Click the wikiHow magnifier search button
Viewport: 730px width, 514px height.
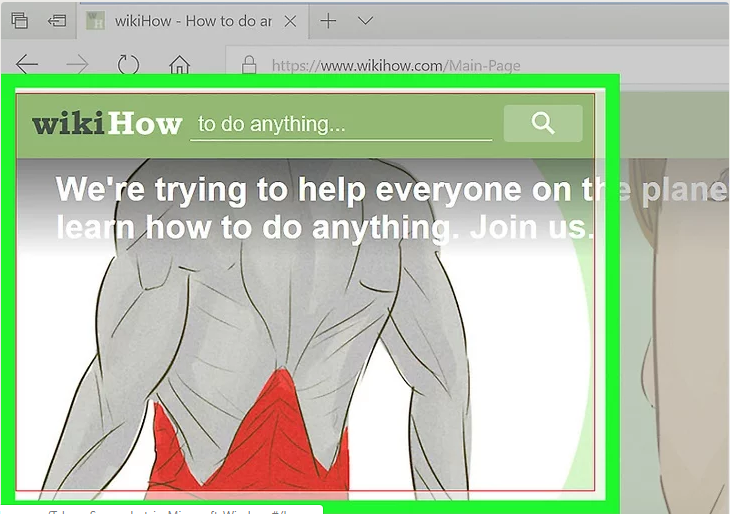point(543,123)
